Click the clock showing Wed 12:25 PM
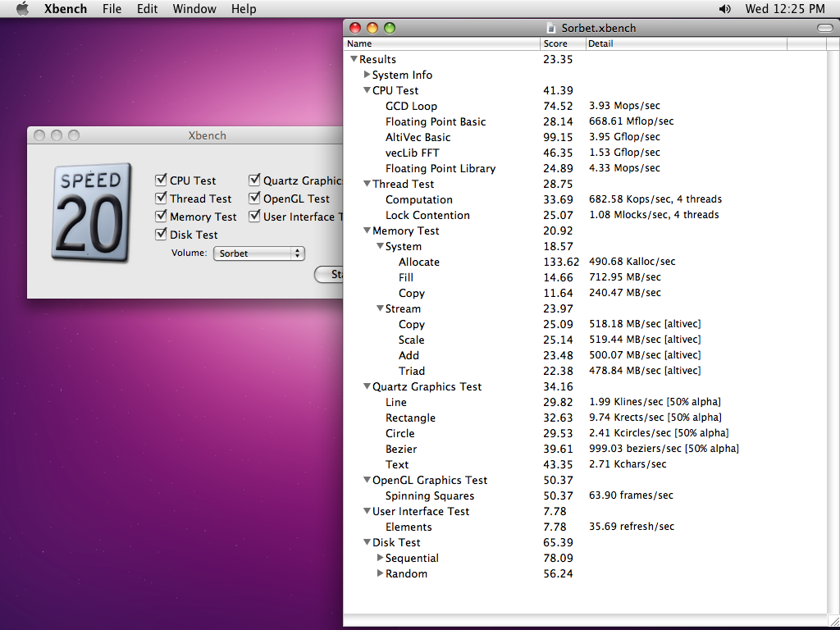 [785, 8]
